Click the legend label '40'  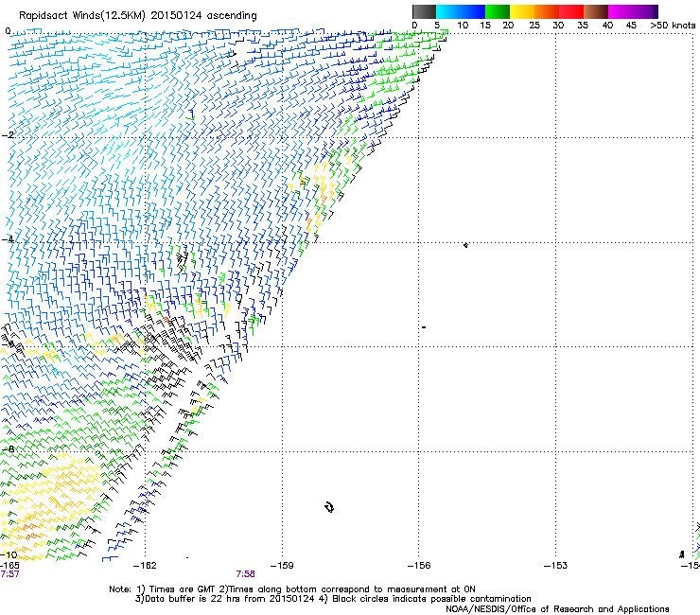click(x=607, y=26)
